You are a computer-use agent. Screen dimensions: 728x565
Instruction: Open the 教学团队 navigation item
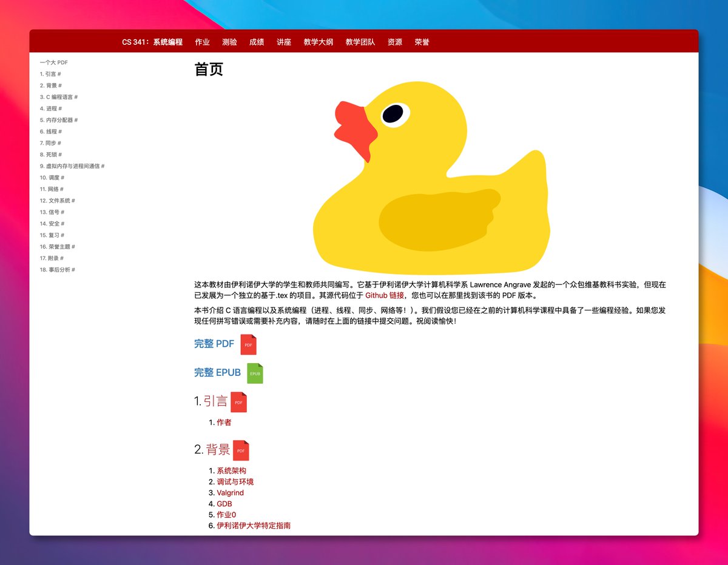pos(360,42)
